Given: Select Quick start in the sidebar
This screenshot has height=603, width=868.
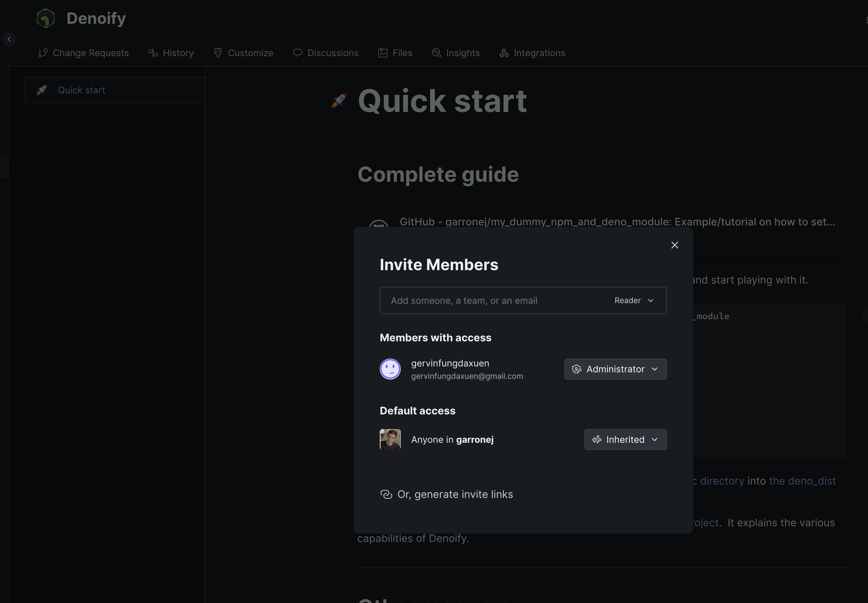Looking at the screenshot, I should [82, 90].
